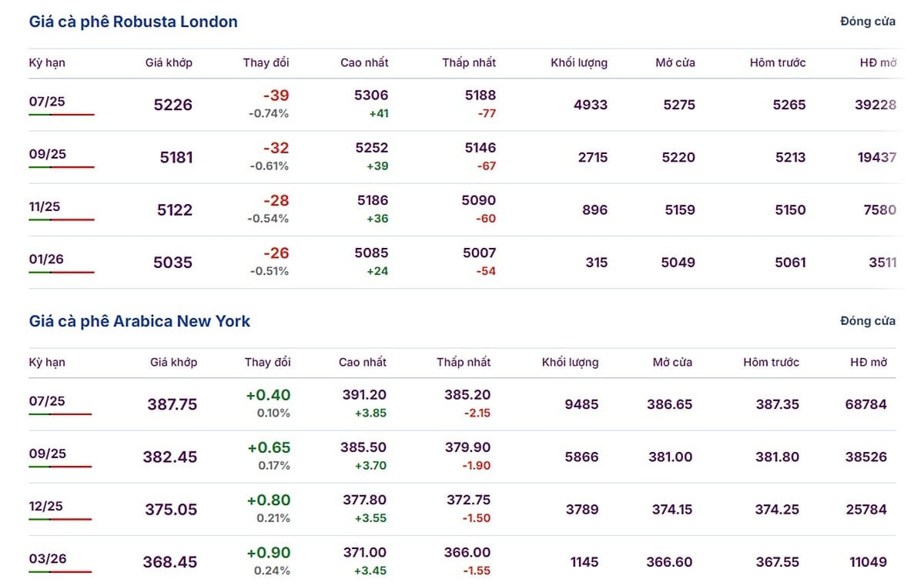The width and height of the screenshot is (924, 586).
Task: Click the Arabica Thấp nhất column header
Action: [464, 362]
